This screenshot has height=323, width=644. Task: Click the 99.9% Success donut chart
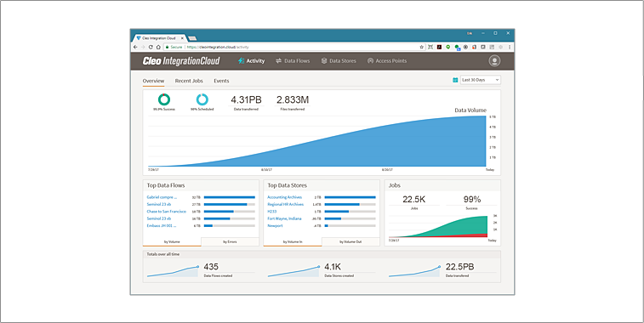click(x=164, y=99)
